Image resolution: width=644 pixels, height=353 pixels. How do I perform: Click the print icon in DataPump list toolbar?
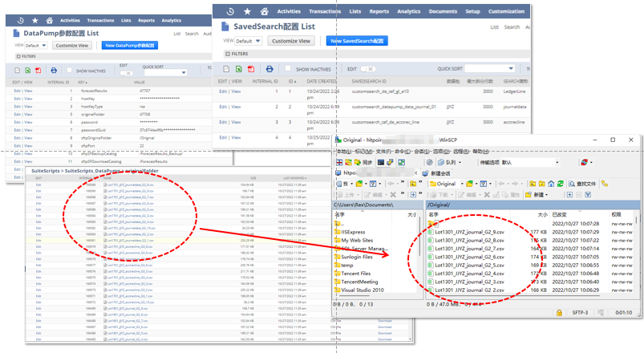[54, 71]
